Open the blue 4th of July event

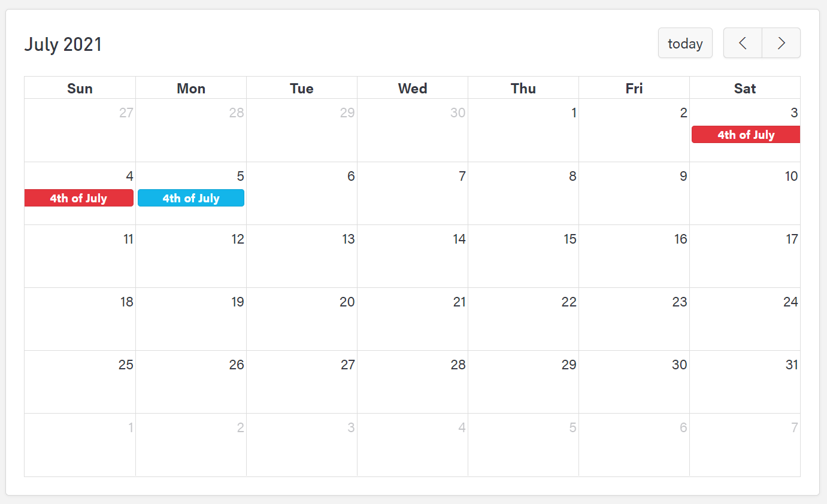tap(191, 198)
